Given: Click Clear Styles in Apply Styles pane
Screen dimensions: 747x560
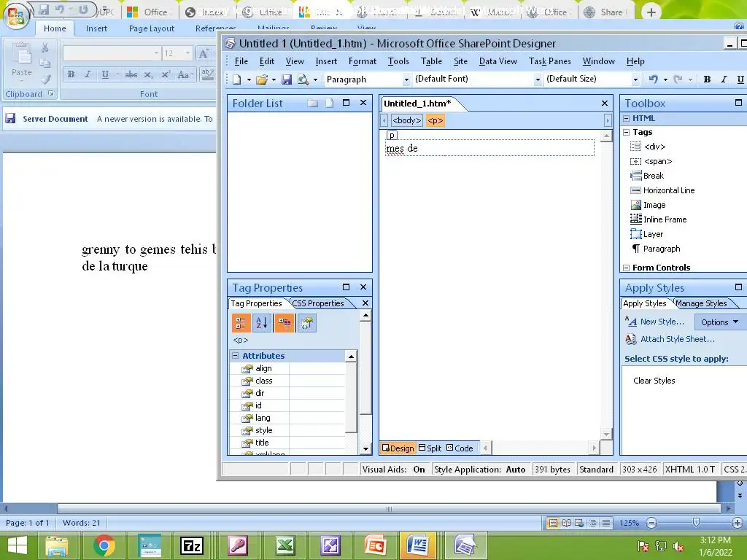Looking at the screenshot, I should point(654,381).
